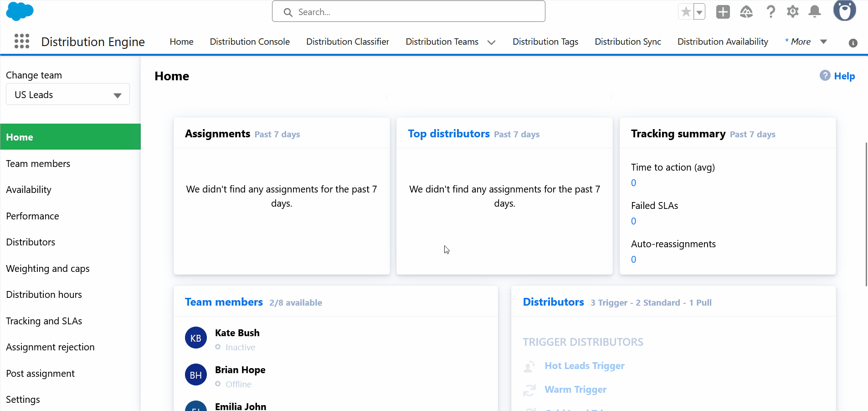Open the Distribution Sync tab
This screenshot has height=411, width=868.
point(628,42)
